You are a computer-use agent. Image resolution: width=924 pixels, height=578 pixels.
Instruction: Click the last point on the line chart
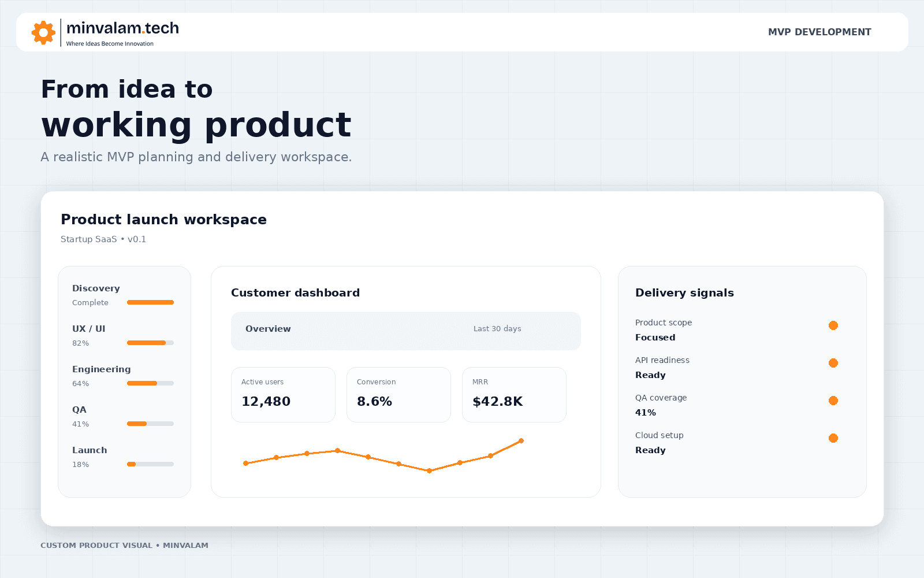click(521, 441)
